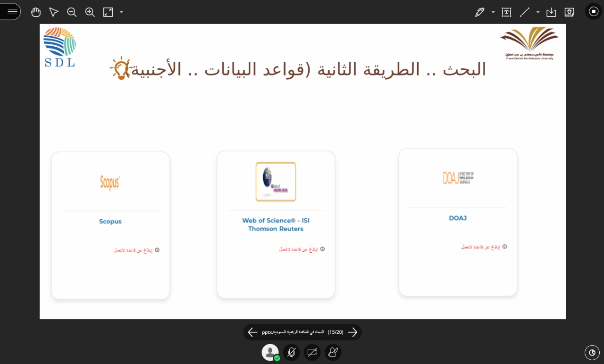Toggle the camera video on

[x=312, y=352]
